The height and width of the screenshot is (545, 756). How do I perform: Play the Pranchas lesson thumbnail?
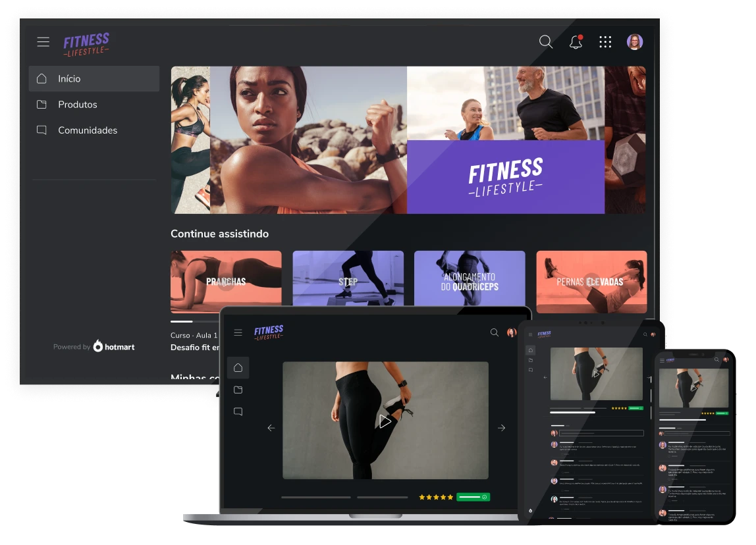[226, 282]
